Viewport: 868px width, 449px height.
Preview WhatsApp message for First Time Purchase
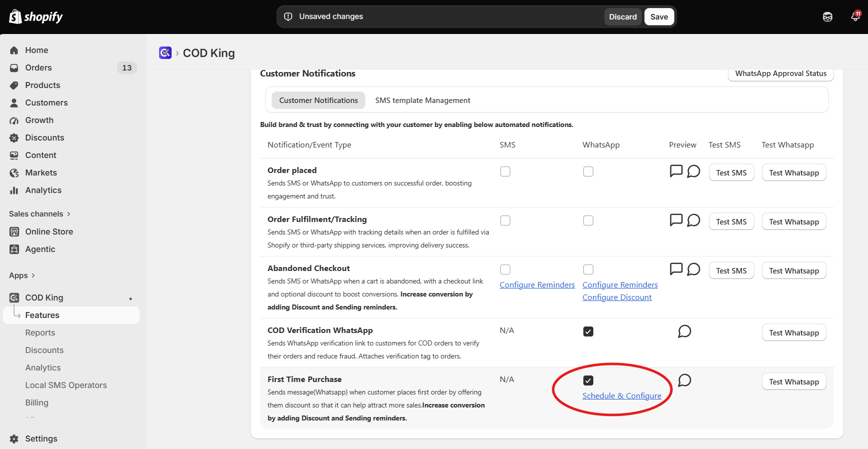tap(684, 380)
